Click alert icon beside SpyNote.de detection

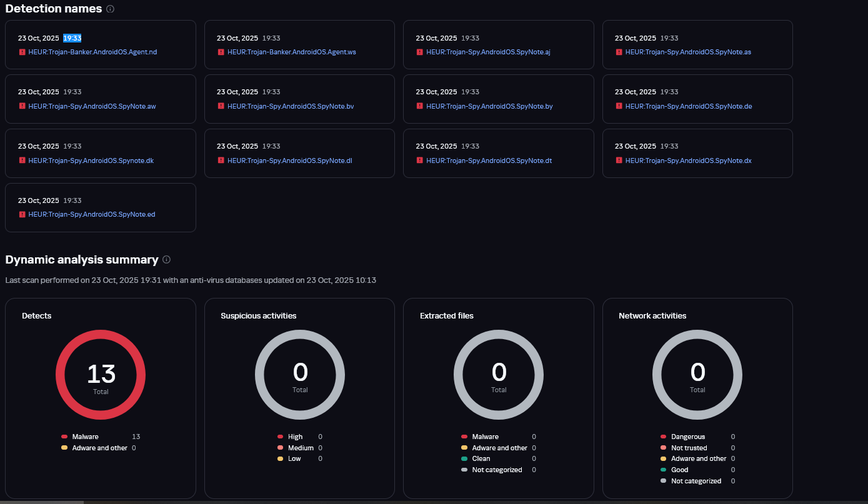coord(619,107)
